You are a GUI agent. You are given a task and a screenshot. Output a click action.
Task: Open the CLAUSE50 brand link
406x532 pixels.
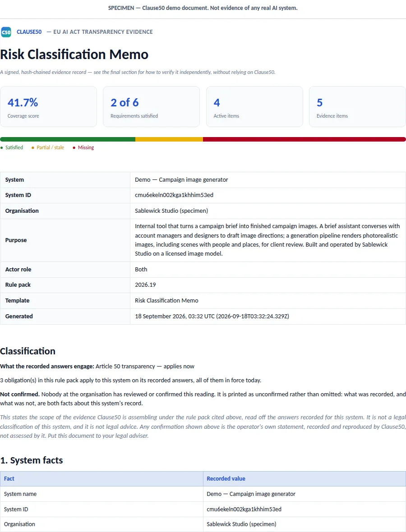click(x=29, y=32)
